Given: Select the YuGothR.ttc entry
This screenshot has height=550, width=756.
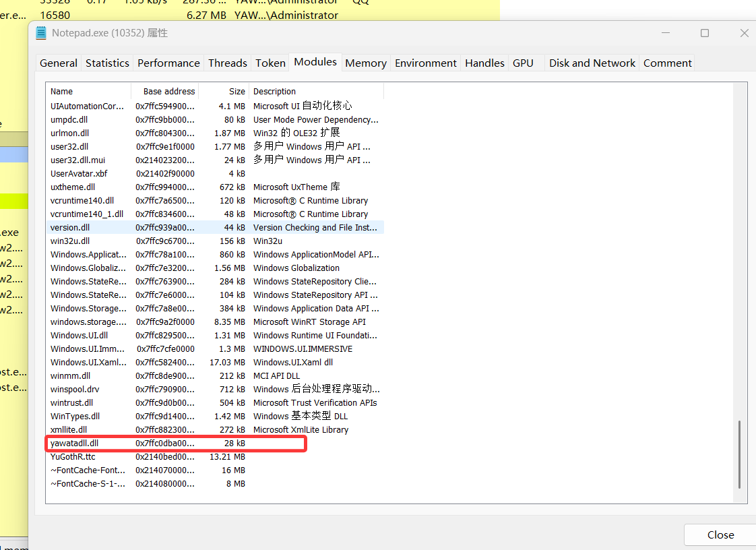Looking at the screenshot, I should coord(215,457).
